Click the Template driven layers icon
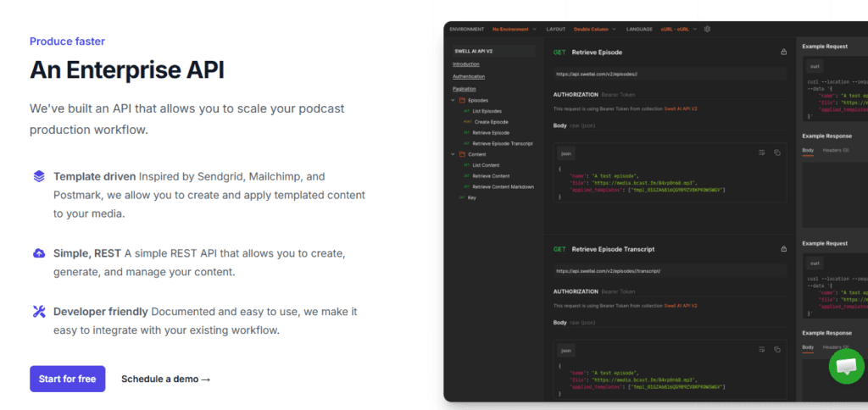The image size is (868, 410). click(39, 176)
